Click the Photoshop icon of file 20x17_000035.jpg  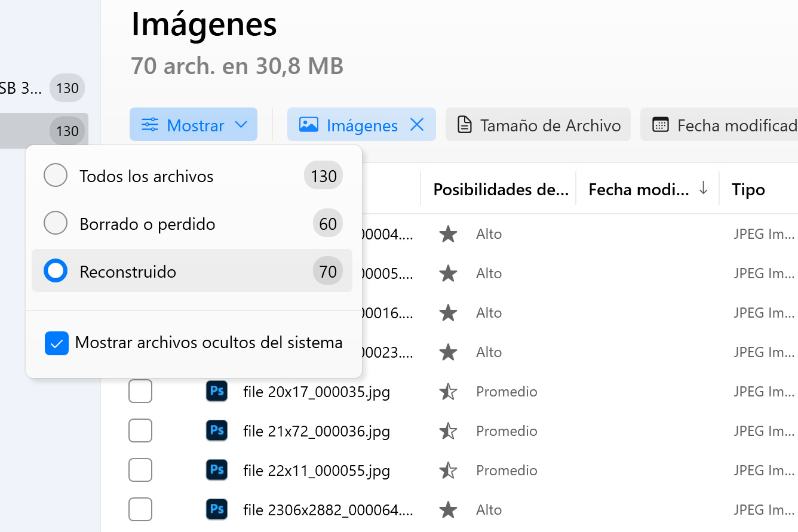point(217,392)
